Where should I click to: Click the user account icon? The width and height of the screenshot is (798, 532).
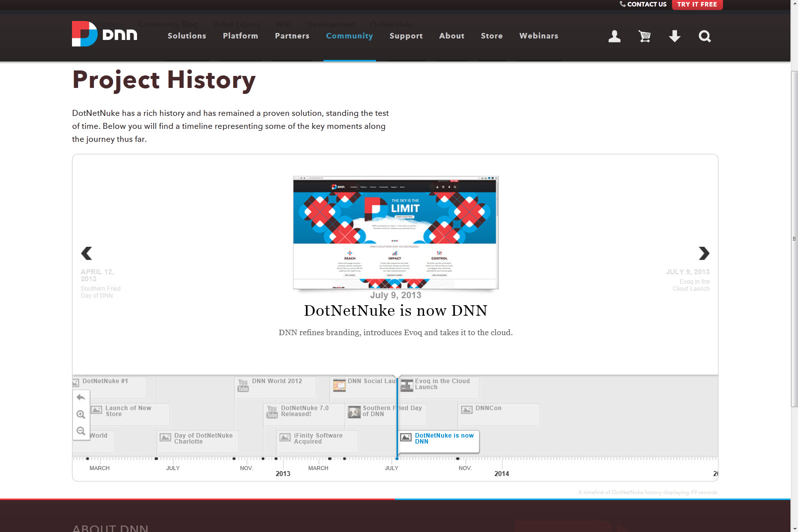[614, 36]
